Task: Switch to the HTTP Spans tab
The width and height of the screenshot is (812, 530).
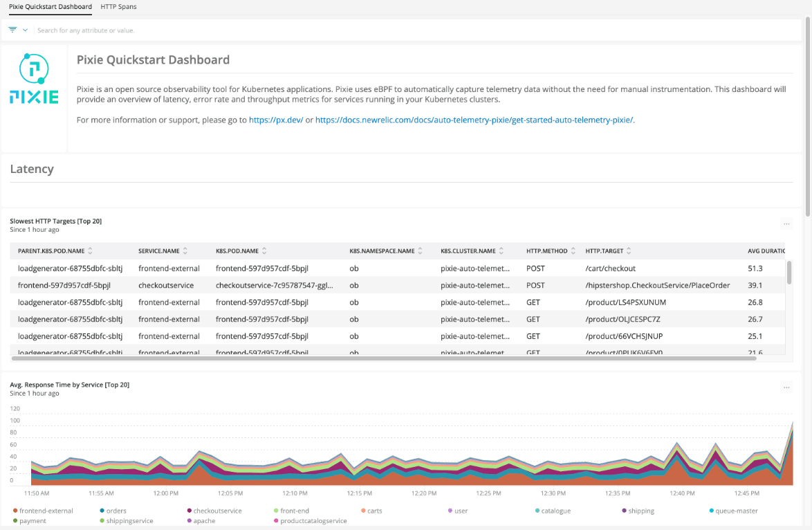Action: (x=118, y=7)
